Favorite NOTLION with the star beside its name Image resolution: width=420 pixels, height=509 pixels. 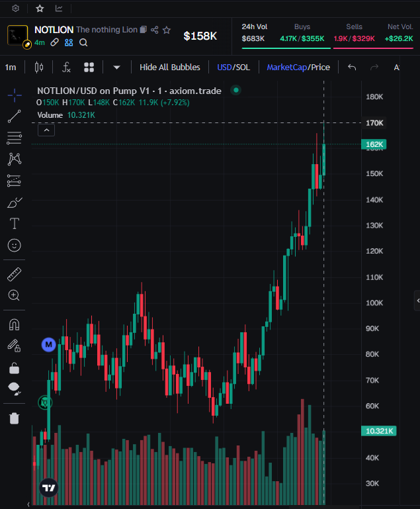(x=167, y=30)
